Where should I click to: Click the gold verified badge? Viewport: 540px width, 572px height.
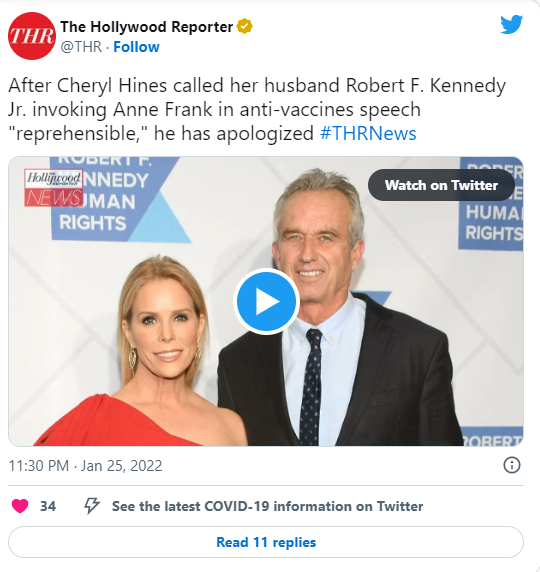tap(244, 27)
